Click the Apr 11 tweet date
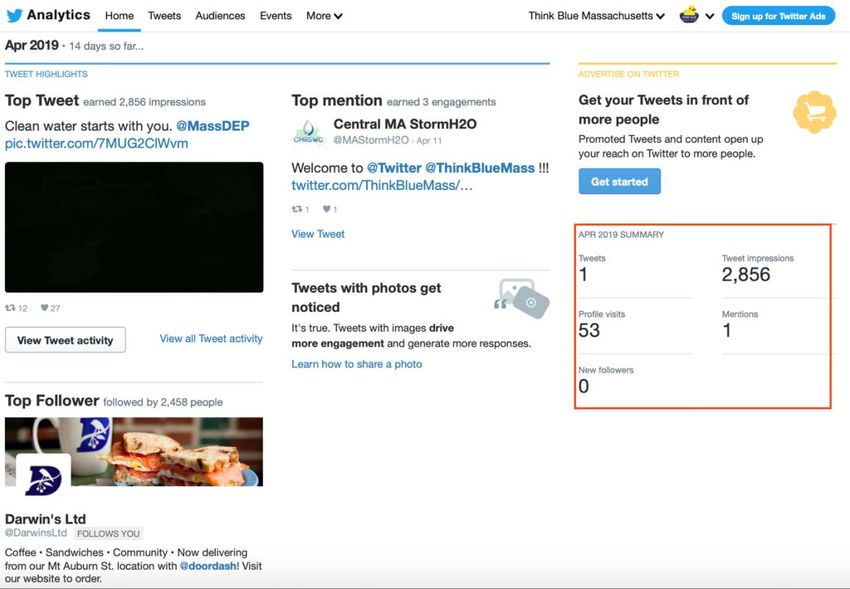This screenshot has height=589, width=850. click(429, 141)
